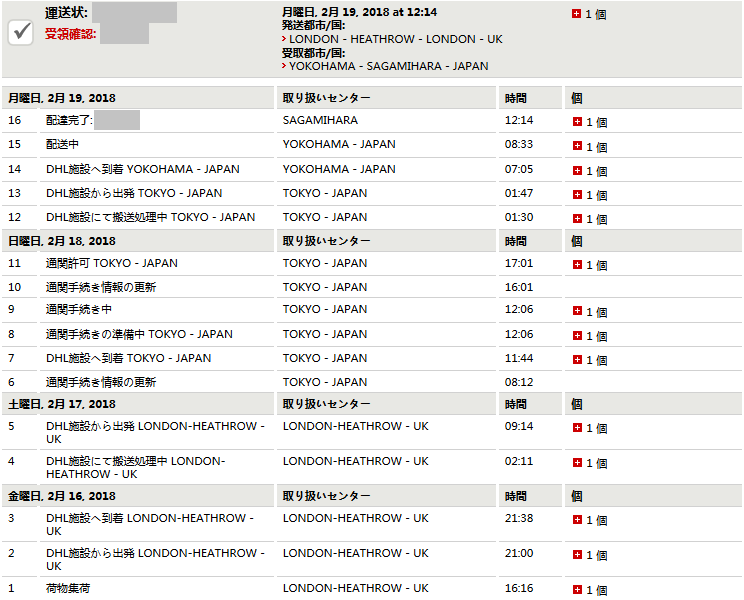Click 配送中 status text
The height and width of the screenshot is (600, 744).
(x=63, y=144)
